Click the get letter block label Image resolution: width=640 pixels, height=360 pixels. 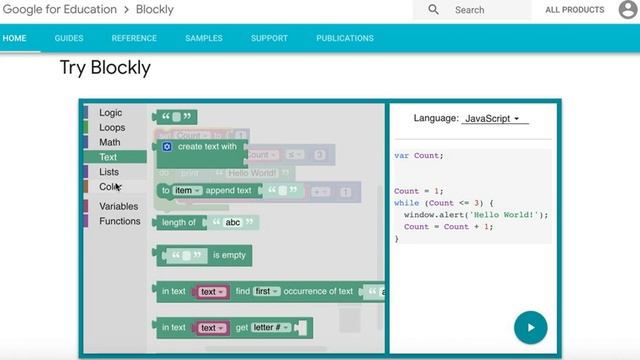pos(242,328)
